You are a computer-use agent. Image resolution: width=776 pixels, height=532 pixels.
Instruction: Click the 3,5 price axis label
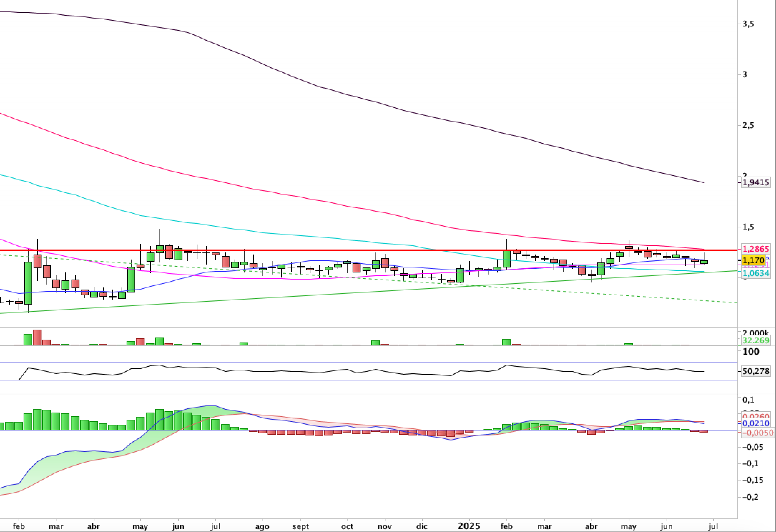pyautogui.click(x=749, y=24)
